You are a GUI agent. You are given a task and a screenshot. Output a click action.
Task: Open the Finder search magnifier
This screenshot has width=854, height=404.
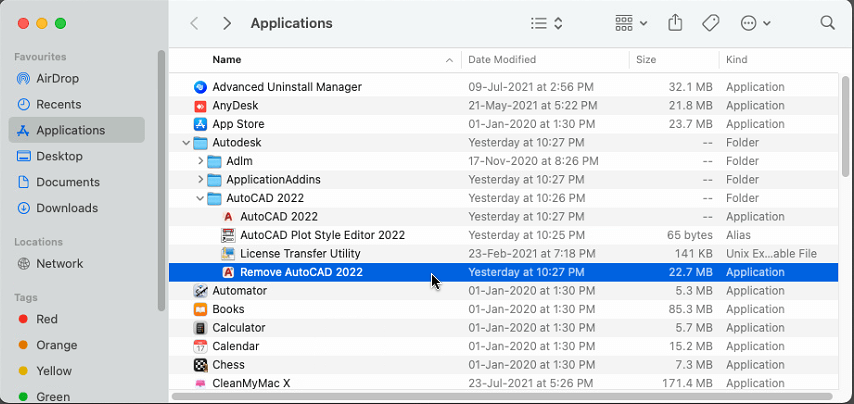click(827, 23)
